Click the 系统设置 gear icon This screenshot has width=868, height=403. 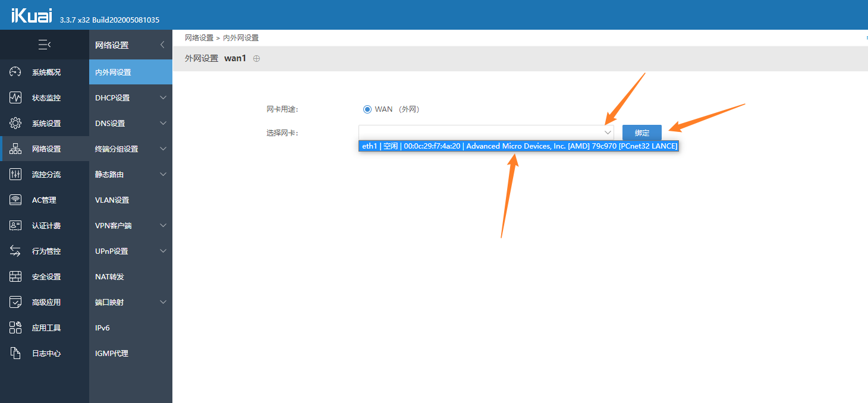[15, 123]
